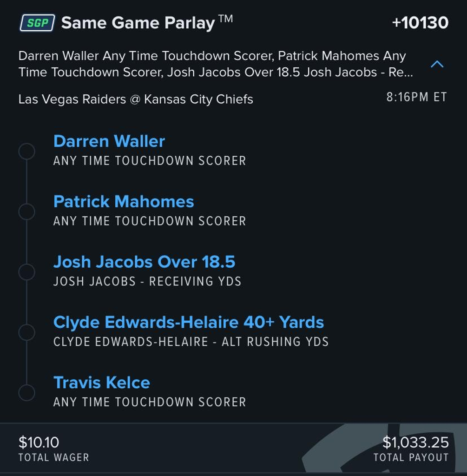This screenshot has height=476, width=467.
Task: Click the status circle beside Patrick Mahomes
Action: point(26,212)
